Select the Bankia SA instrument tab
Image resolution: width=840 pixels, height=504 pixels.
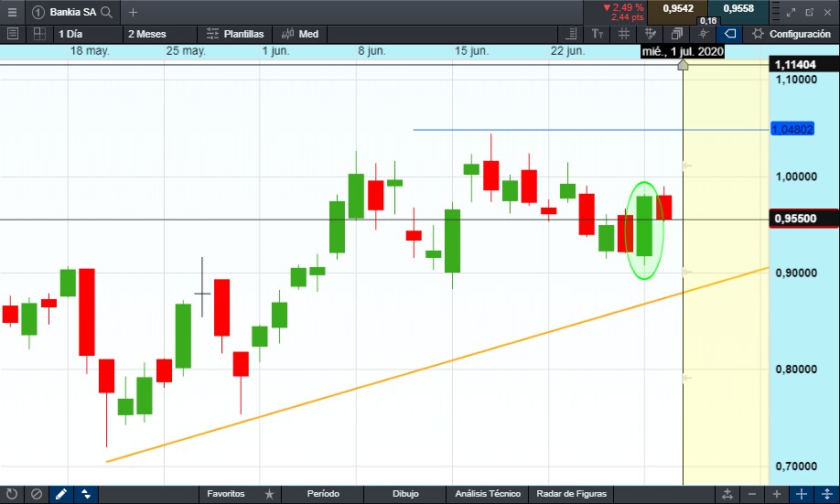(73, 12)
